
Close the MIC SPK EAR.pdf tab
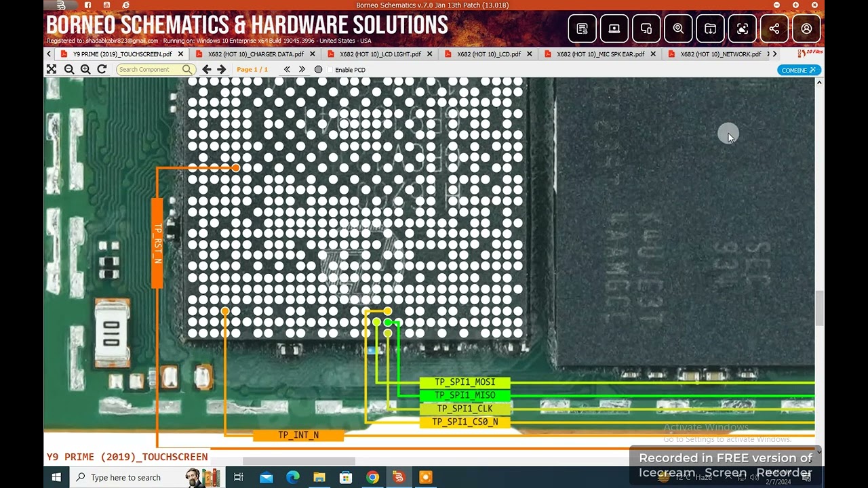click(653, 54)
